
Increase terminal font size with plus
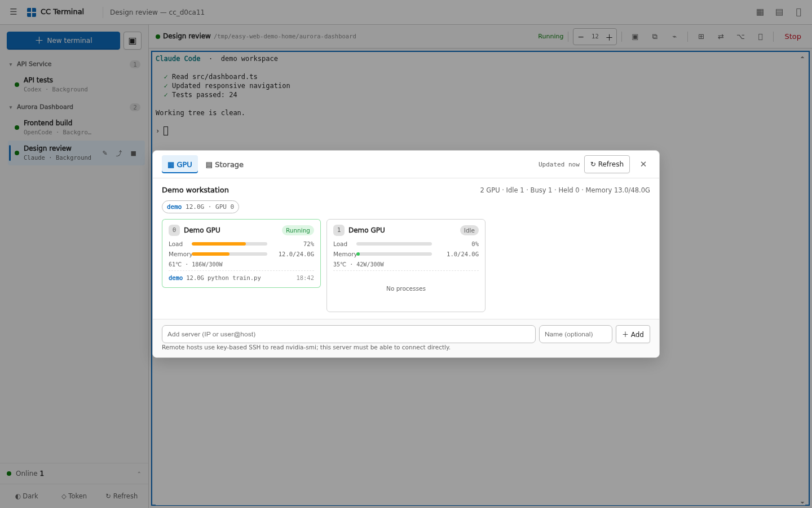(609, 37)
